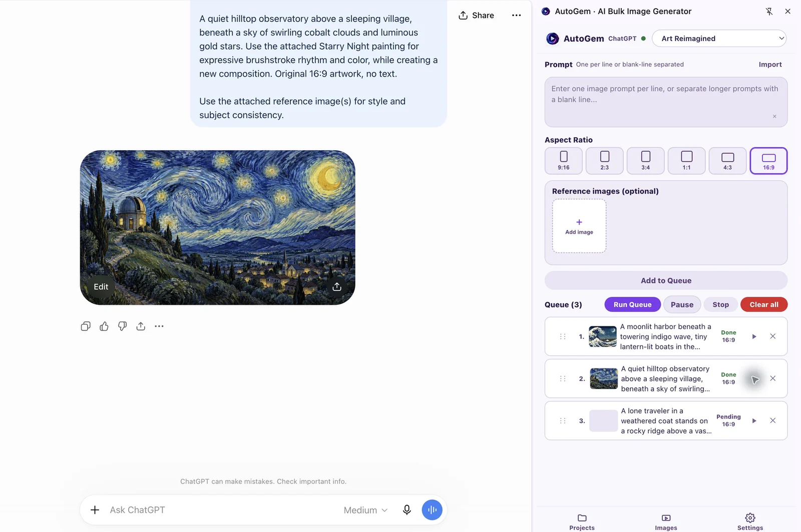Select 9:16 aspect ratio
This screenshot has width=801, height=532.
(564, 161)
